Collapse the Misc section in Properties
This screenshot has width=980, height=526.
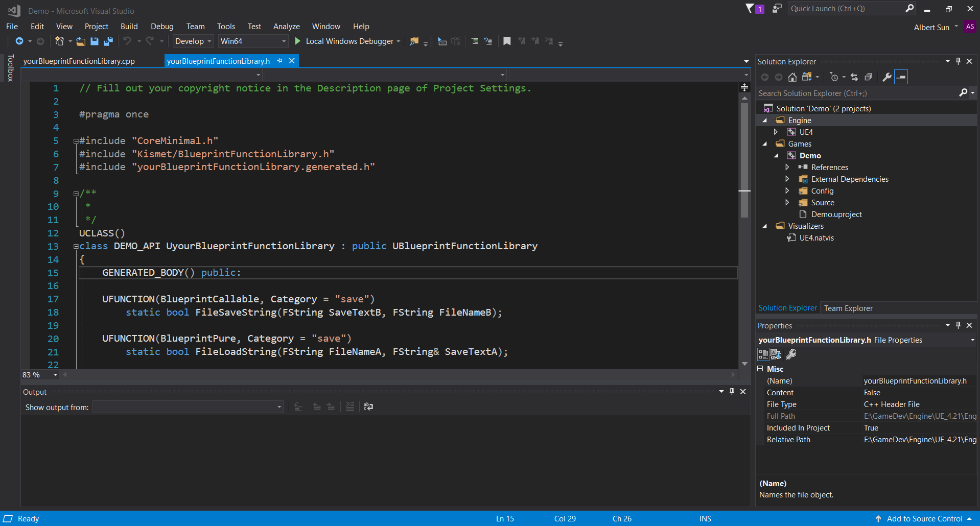tap(760, 369)
